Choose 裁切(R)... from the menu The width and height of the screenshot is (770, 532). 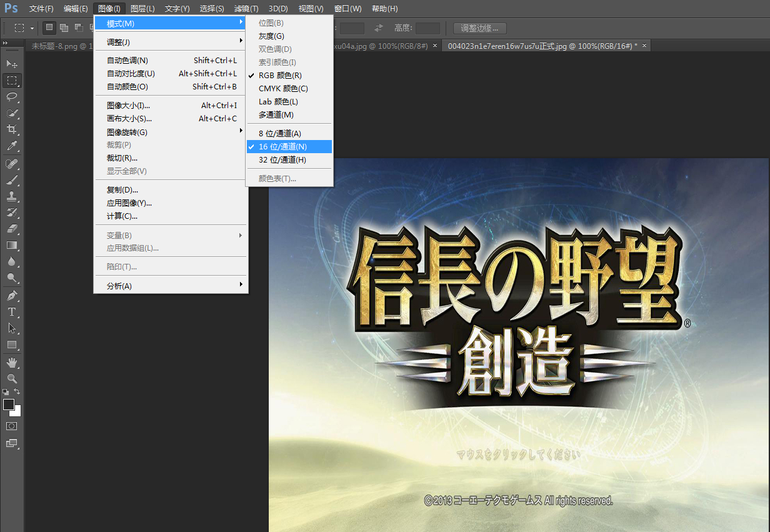point(171,158)
